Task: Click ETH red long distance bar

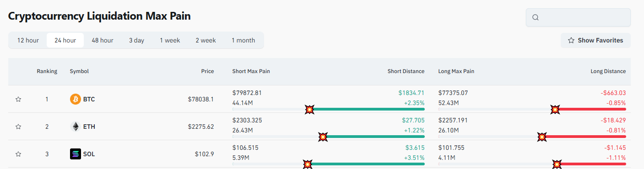Action: (x=584, y=137)
